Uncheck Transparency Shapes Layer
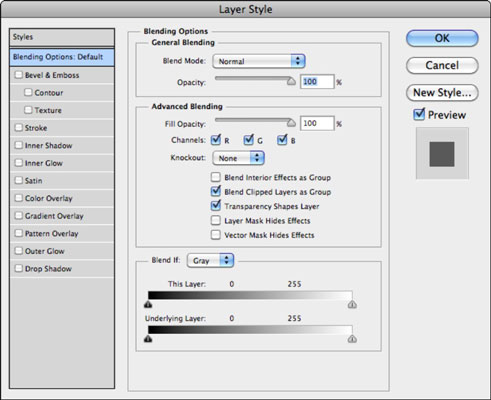491x400 pixels. coord(216,206)
